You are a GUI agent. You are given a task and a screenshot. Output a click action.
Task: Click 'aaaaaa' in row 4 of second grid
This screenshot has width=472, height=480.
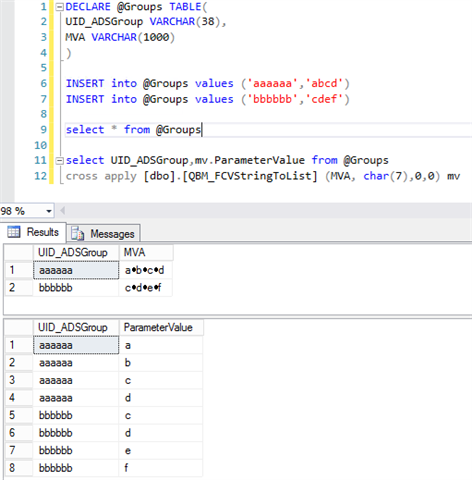coord(76,398)
